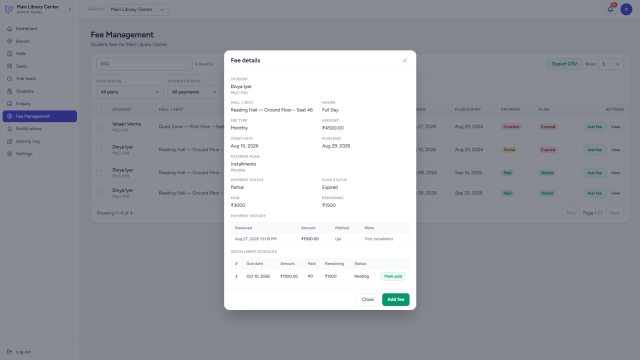Click the Next pagination button
Screen dimensions: 640x360
tap(614, 213)
